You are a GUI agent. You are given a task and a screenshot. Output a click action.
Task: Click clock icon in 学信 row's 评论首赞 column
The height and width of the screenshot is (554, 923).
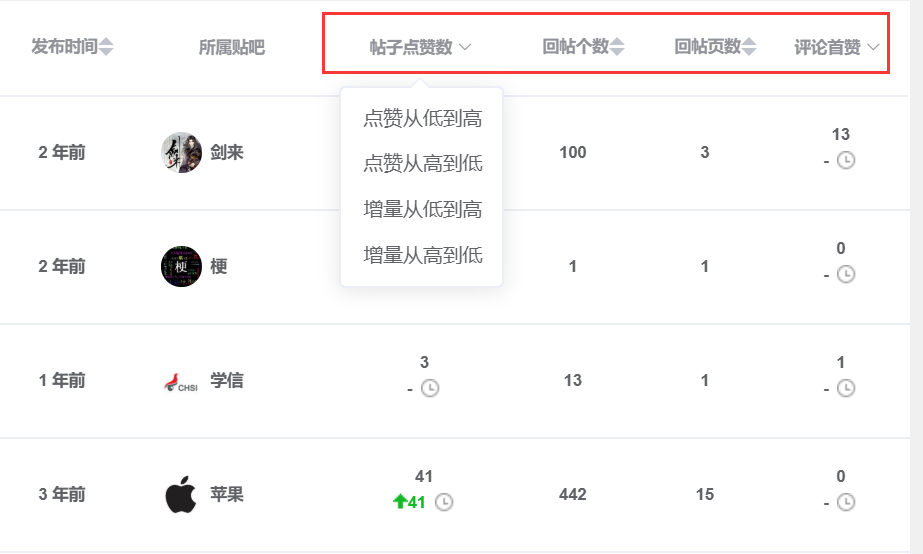846,389
